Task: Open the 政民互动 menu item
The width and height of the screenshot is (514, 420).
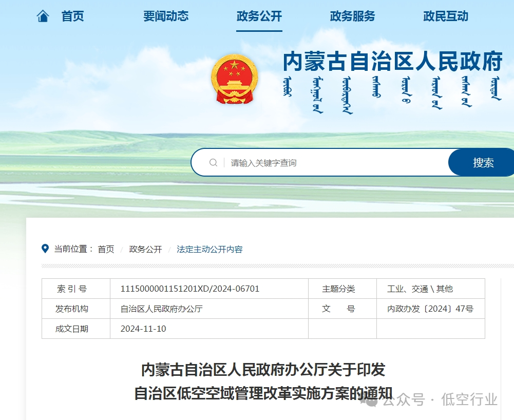Action: tap(445, 16)
